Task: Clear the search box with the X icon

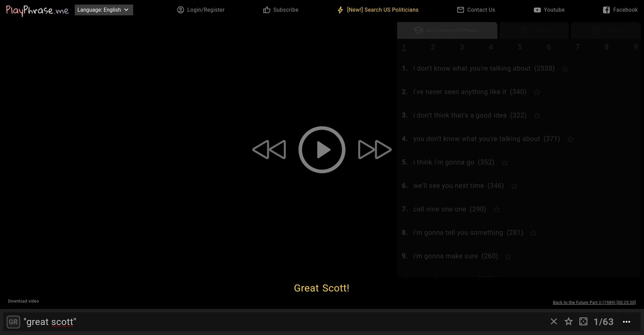Action: (554, 321)
